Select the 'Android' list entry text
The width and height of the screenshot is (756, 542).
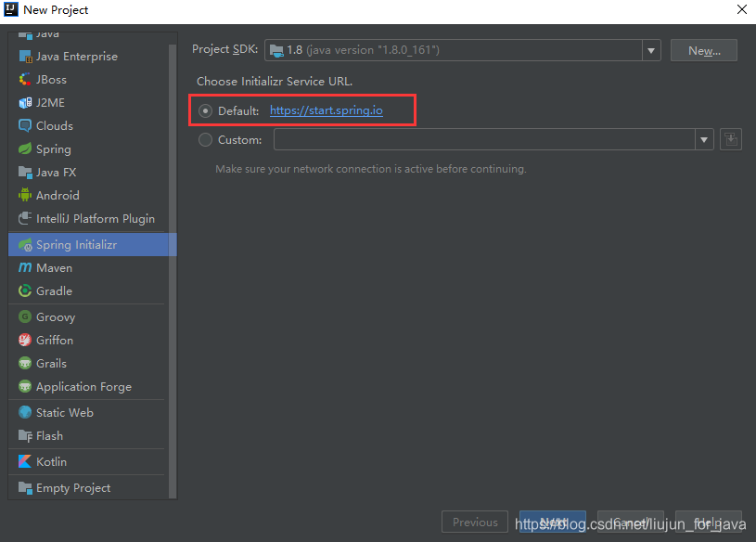pos(58,195)
